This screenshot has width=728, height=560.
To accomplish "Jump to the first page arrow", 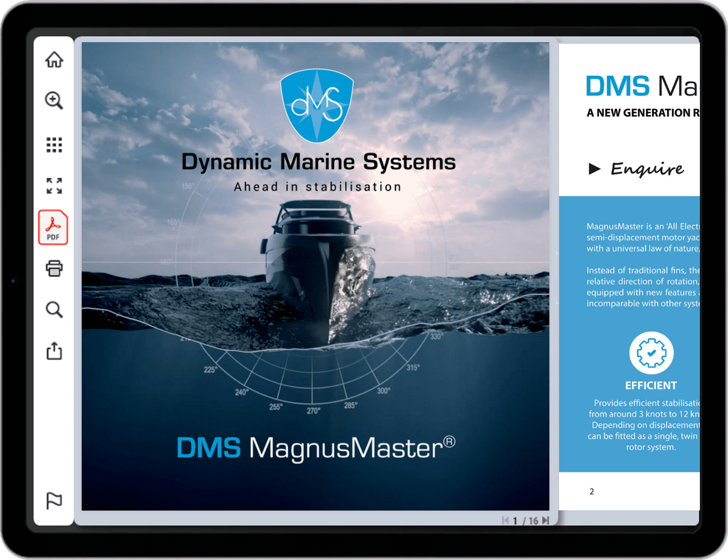I will click(505, 521).
